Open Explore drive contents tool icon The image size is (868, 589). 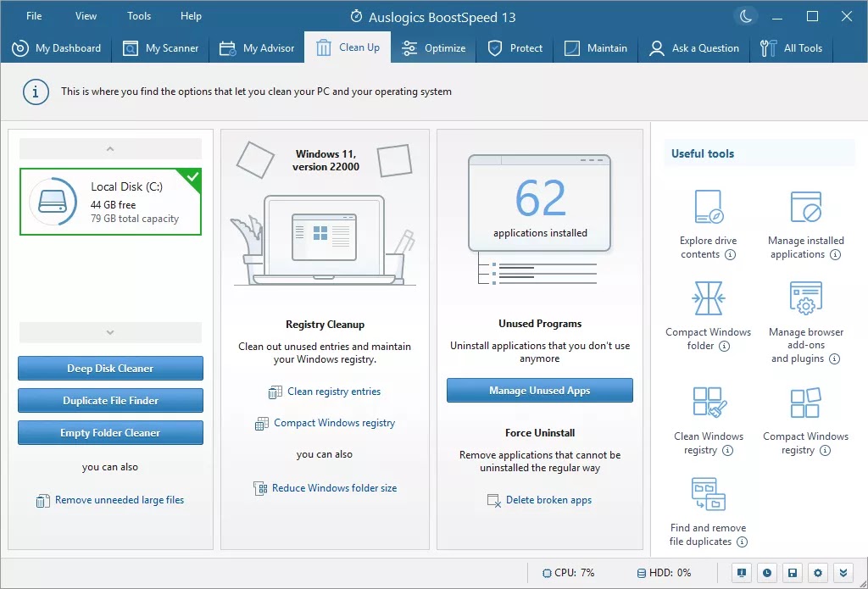(708, 208)
